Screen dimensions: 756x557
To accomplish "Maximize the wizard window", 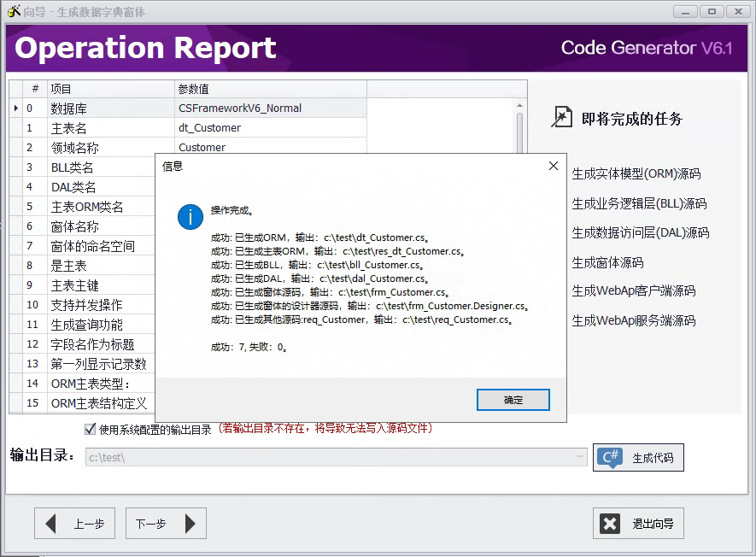I will (x=712, y=12).
